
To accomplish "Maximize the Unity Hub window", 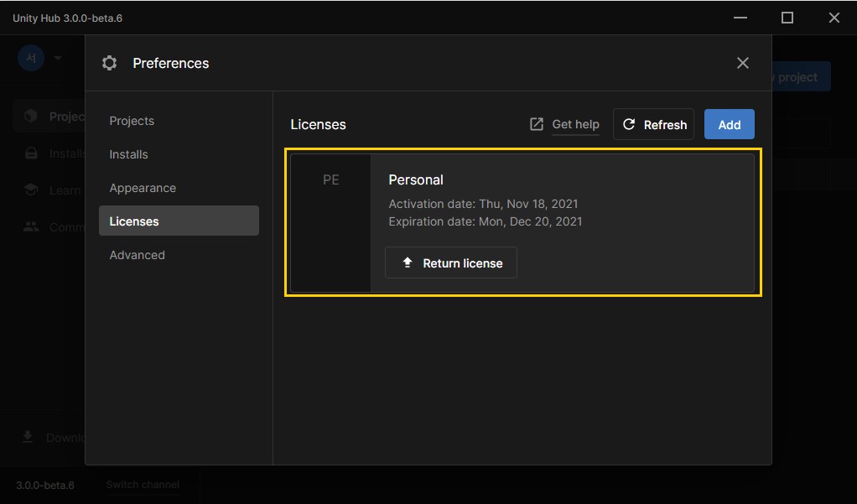I will 787,18.
